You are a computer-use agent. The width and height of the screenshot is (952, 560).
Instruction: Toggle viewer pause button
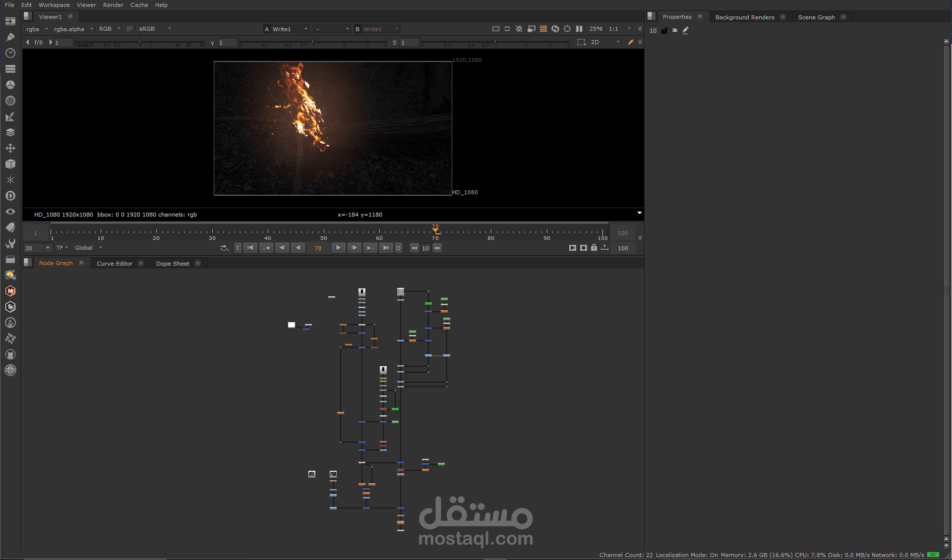coord(579,29)
